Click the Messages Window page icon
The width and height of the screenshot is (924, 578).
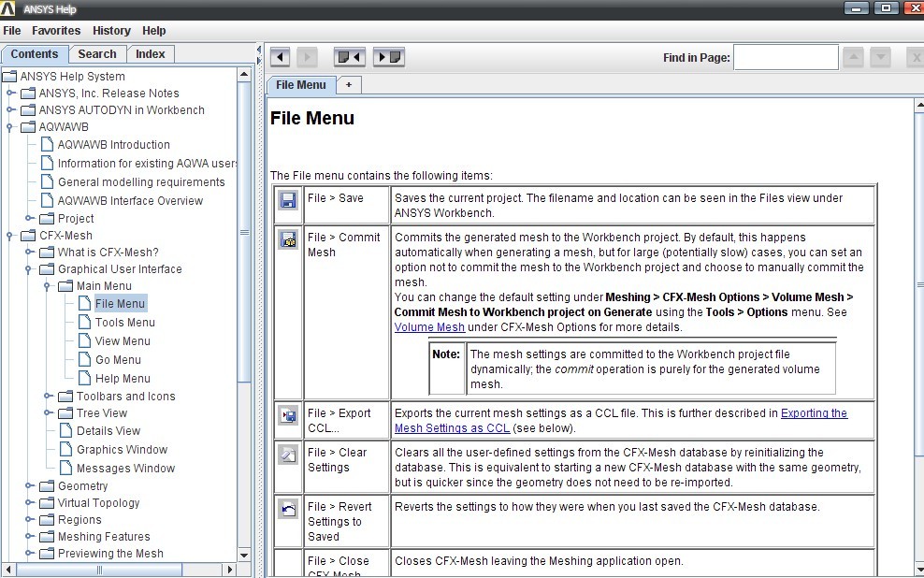pyautogui.click(x=66, y=469)
